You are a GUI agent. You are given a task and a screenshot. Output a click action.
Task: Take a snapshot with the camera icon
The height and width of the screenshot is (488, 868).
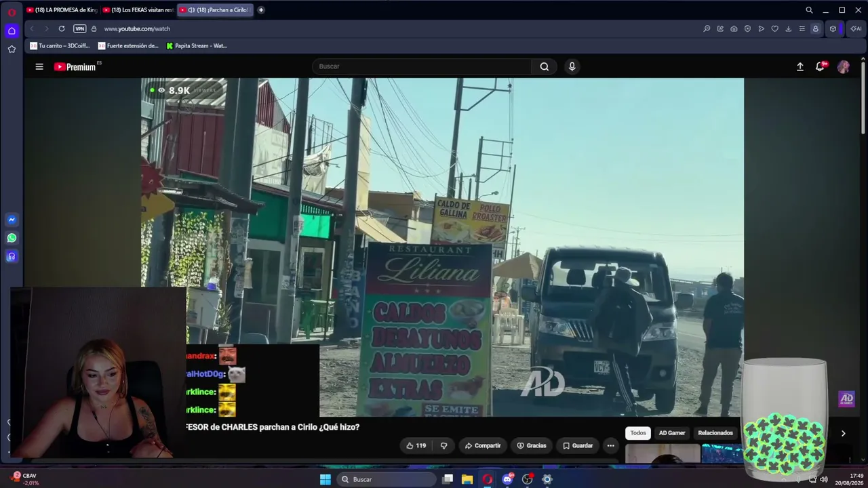[734, 28]
